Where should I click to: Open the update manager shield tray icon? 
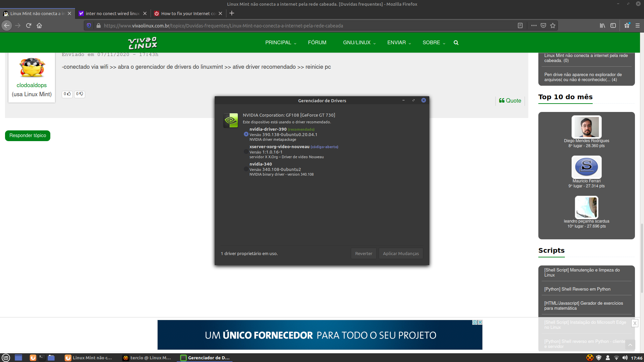coord(599,358)
